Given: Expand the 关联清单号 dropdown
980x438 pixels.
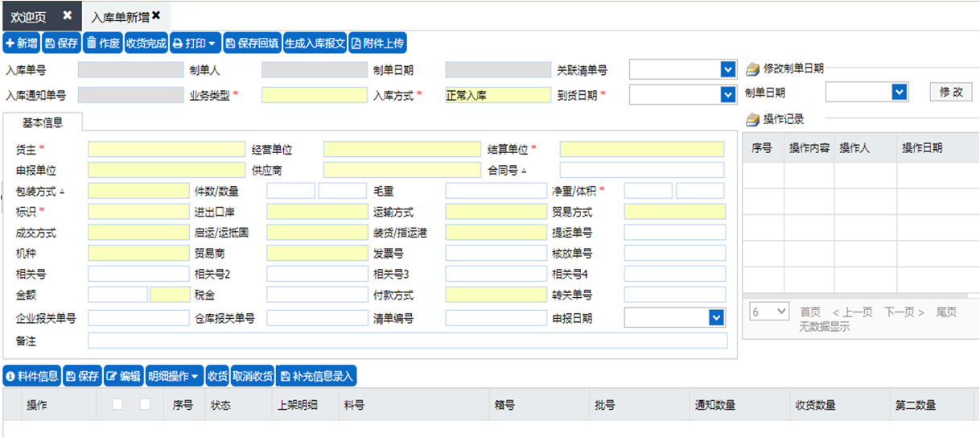Looking at the screenshot, I should (728, 70).
